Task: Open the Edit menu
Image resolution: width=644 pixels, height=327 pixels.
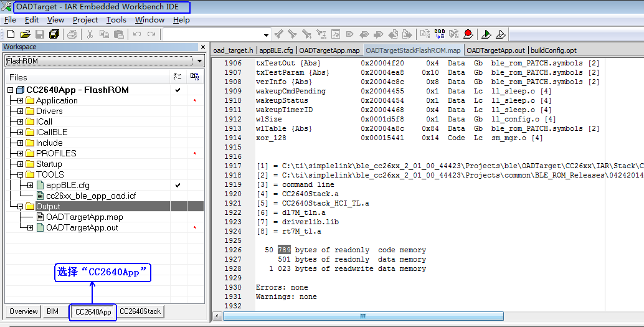Action: 32,20
